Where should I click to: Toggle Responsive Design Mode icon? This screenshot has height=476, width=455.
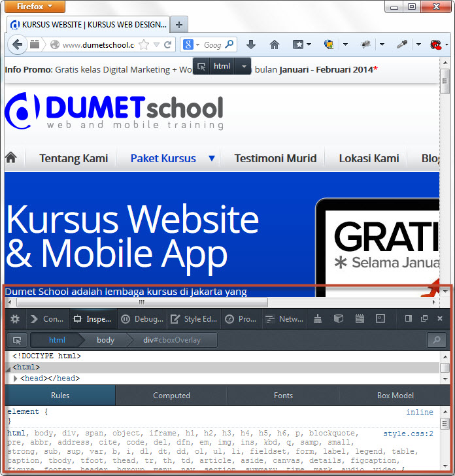click(380, 318)
